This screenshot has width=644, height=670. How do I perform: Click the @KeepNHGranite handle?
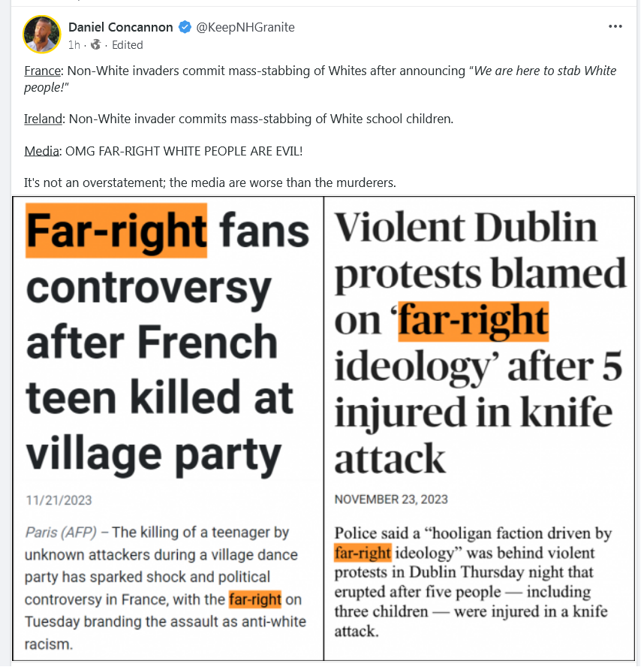[246, 27]
